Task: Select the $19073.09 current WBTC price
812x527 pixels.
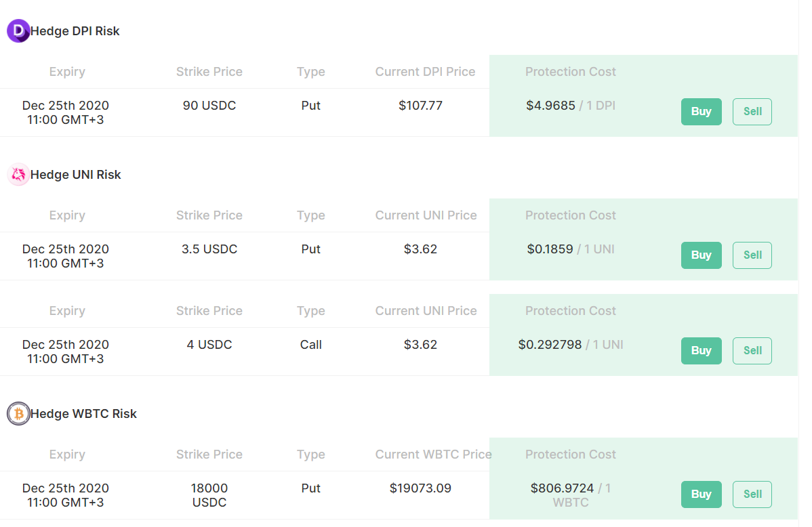Action: [420, 488]
